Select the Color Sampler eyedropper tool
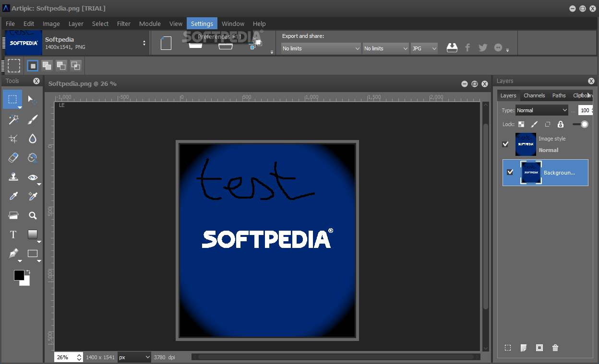Screen dimensions: 599x364 coord(32,196)
